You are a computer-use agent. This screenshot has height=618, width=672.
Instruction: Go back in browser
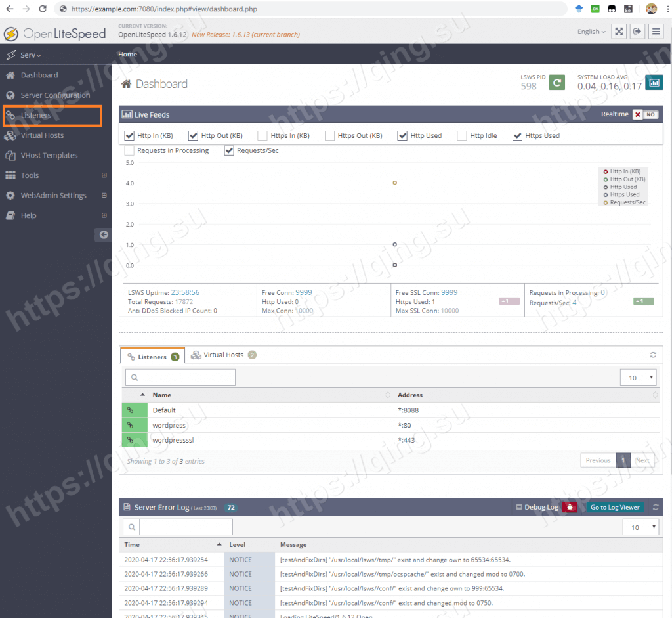coord(9,9)
